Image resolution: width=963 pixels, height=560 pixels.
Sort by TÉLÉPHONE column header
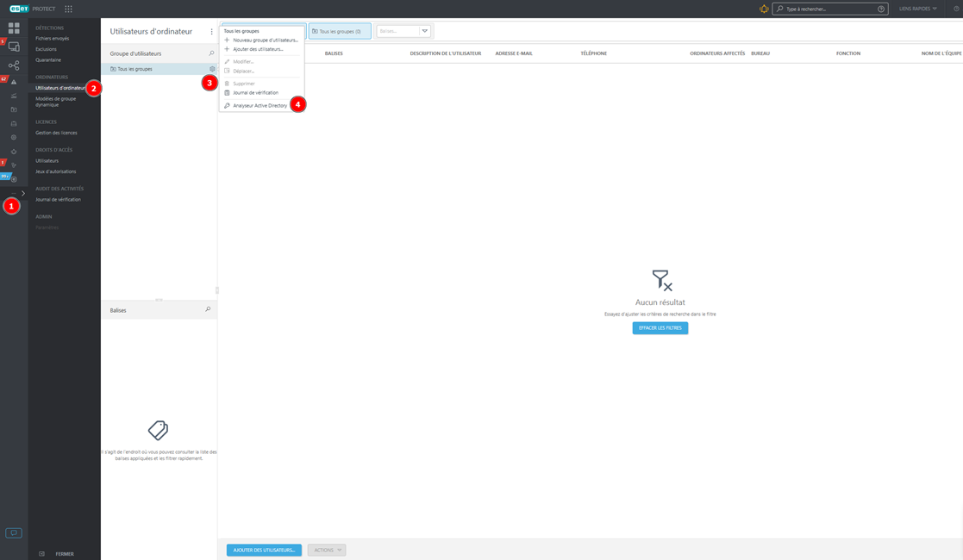pos(594,53)
